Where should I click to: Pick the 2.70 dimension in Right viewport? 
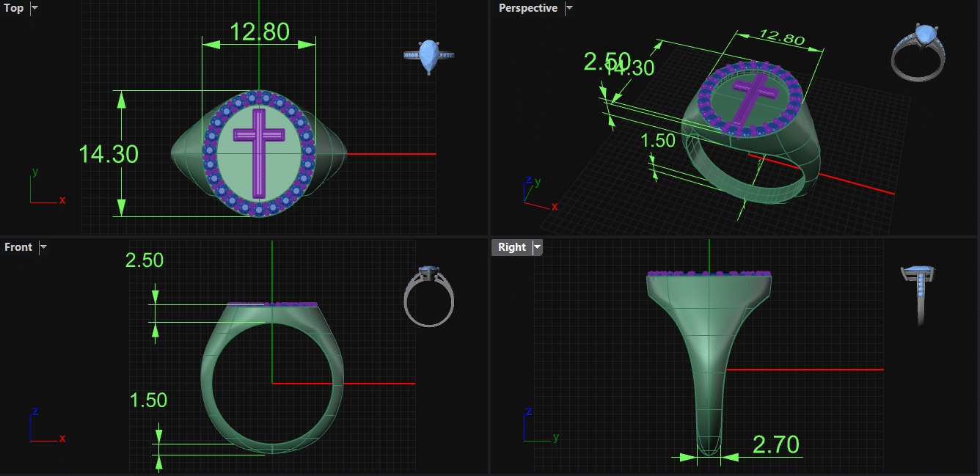click(775, 444)
